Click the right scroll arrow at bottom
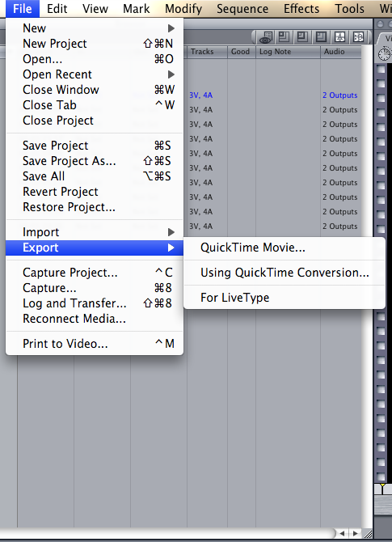 355,534
